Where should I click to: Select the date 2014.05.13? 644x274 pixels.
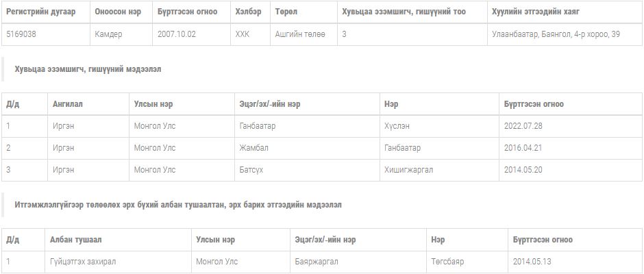(x=532, y=262)
